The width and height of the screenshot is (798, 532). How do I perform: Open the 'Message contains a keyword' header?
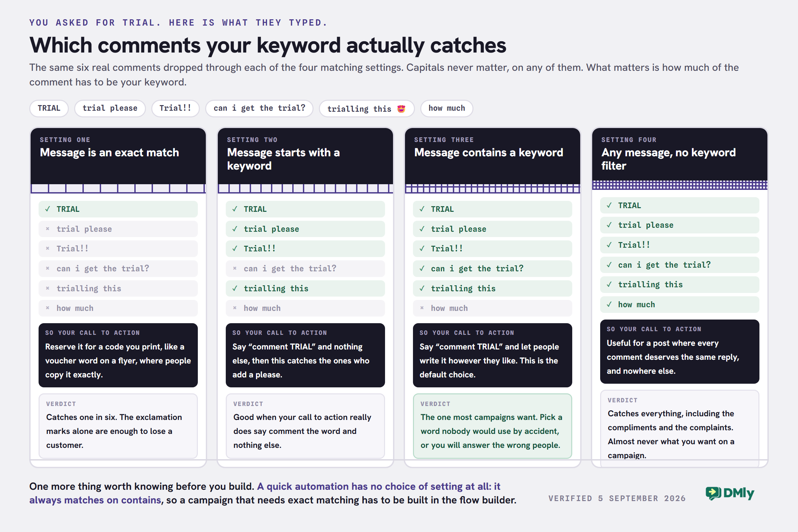tap(493, 156)
